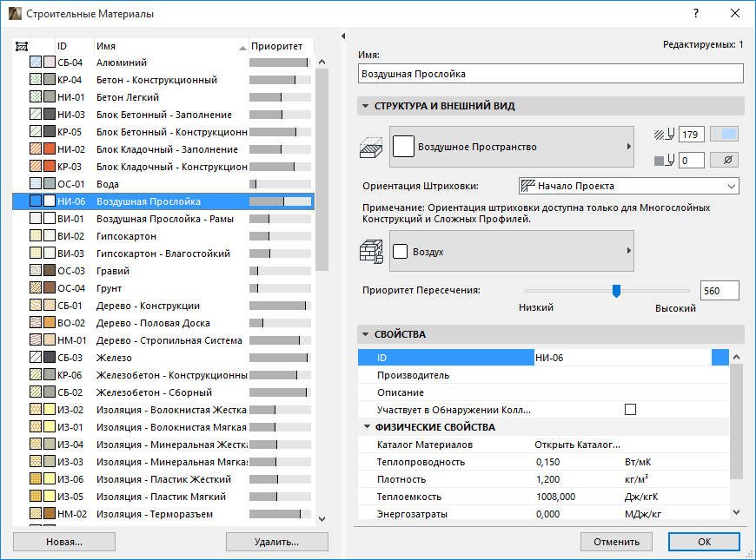Select the Гипсокартон - Влагостойкий row

pos(163,253)
